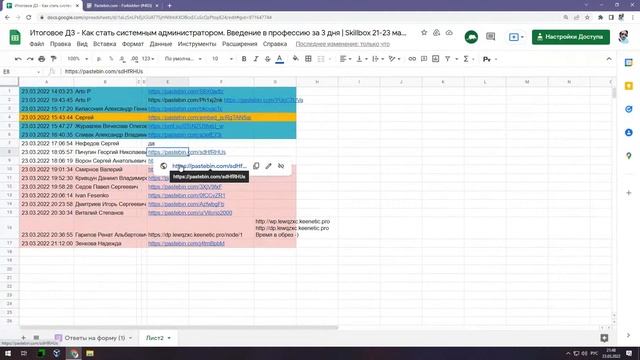
Task: Get add-ons with side panel plus
Action: (629, 193)
